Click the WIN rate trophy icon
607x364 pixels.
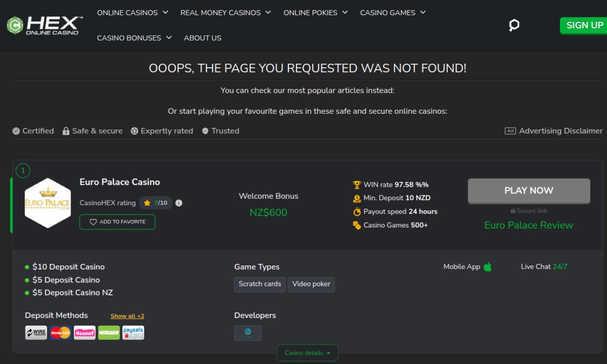[357, 185]
